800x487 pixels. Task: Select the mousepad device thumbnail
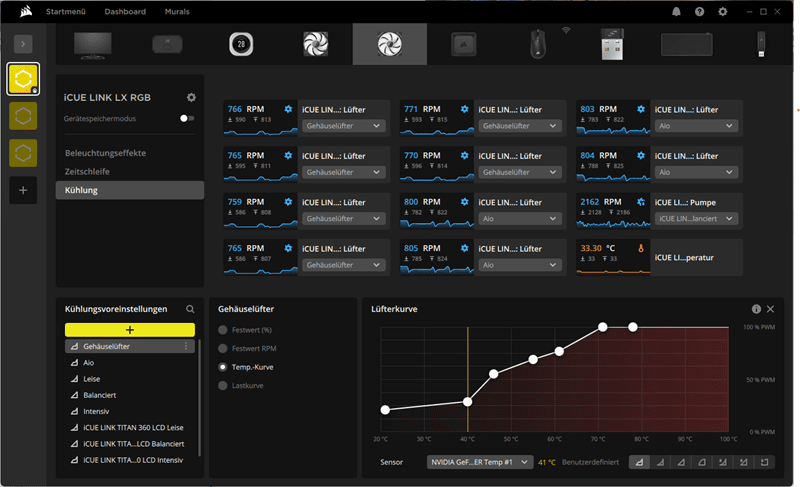[686, 44]
